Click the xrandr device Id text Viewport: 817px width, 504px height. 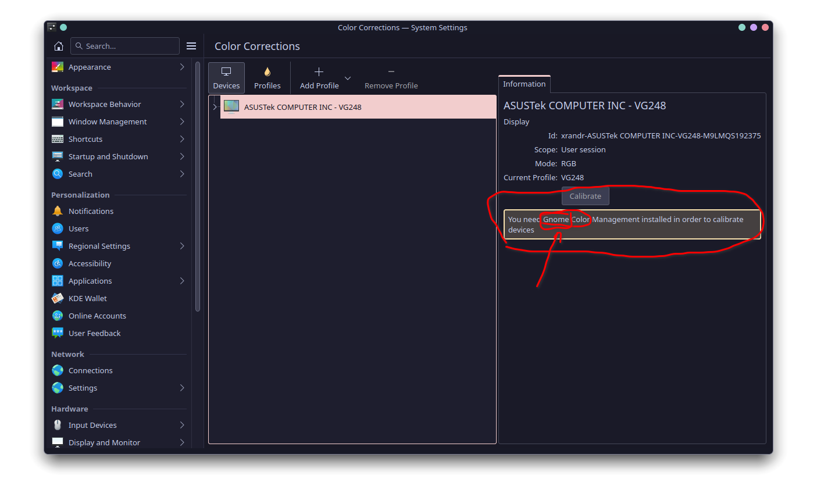(x=661, y=135)
